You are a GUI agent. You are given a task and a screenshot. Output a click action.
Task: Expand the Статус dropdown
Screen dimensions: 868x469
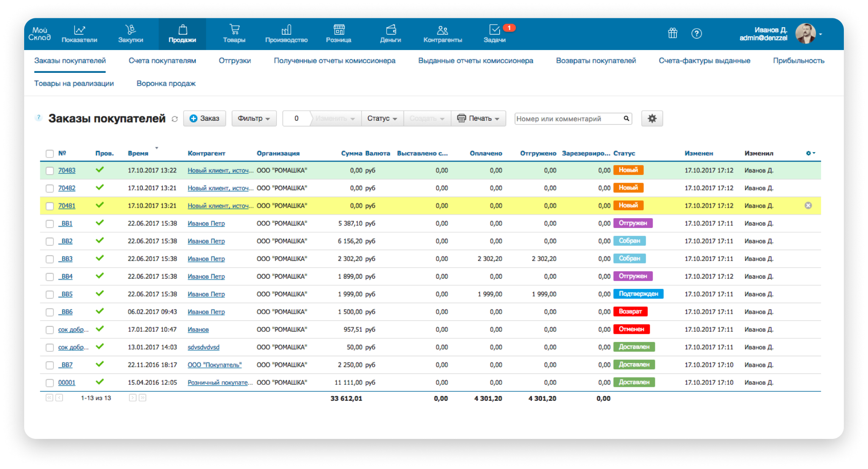[382, 119]
